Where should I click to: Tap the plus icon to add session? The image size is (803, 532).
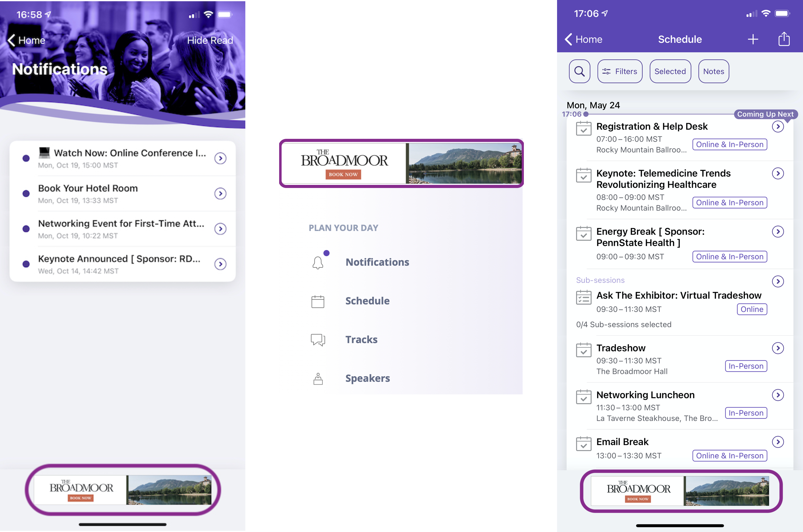[x=753, y=39]
